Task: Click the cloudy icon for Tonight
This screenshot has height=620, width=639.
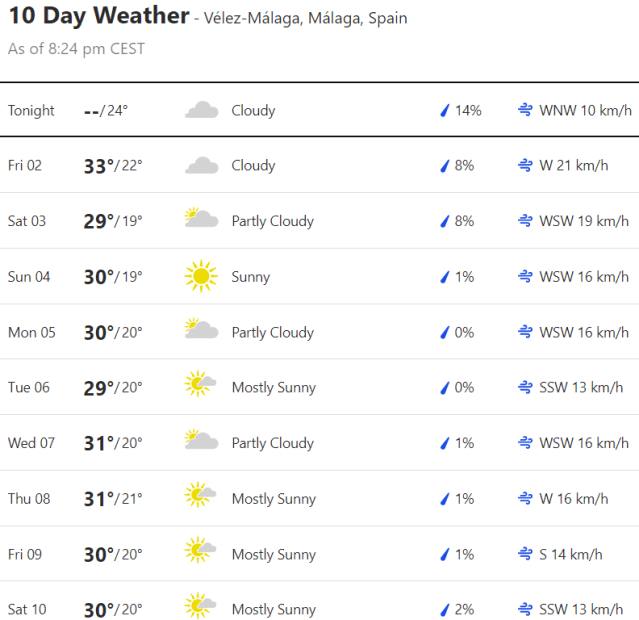Action: [x=201, y=110]
